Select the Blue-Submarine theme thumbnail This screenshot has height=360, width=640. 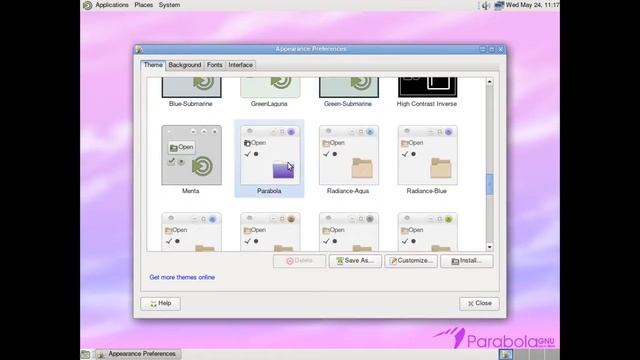[191, 87]
